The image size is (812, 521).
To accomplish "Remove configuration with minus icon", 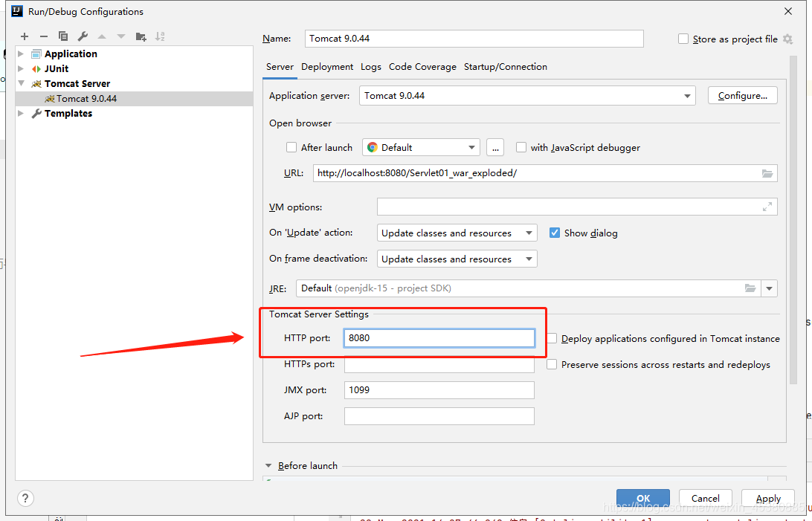I will click(43, 36).
